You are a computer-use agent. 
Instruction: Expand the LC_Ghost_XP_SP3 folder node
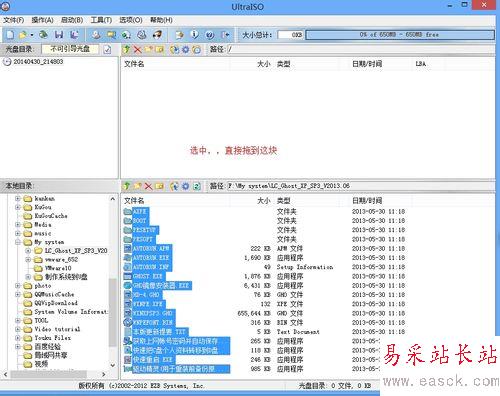(x=28, y=251)
